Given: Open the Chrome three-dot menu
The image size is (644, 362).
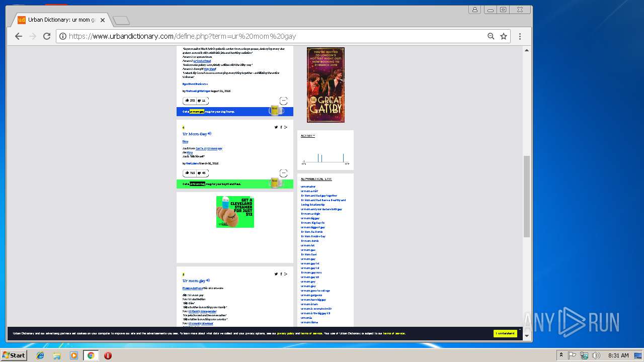Looking at the screenshot, I should [520, 36].
